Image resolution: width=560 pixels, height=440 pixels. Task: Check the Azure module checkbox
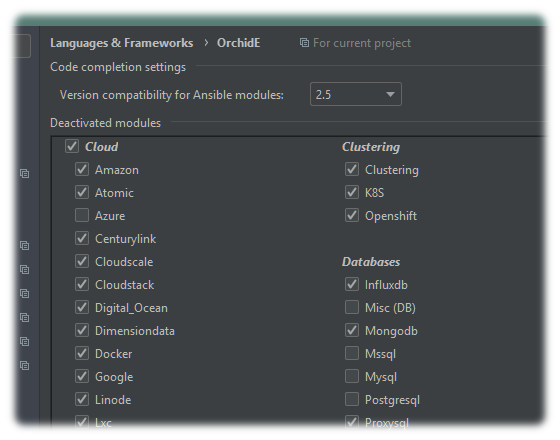coord(82,215)
